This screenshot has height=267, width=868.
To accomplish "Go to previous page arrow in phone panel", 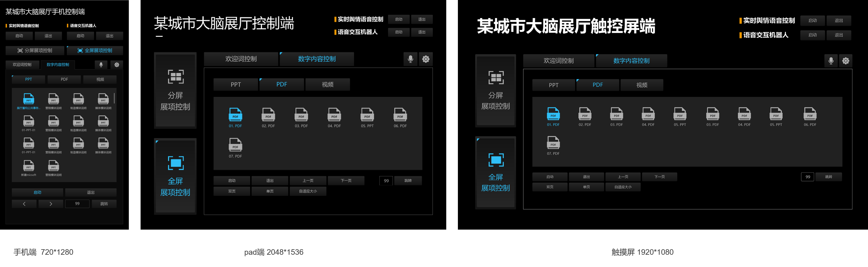I will [x=24, y=204].
